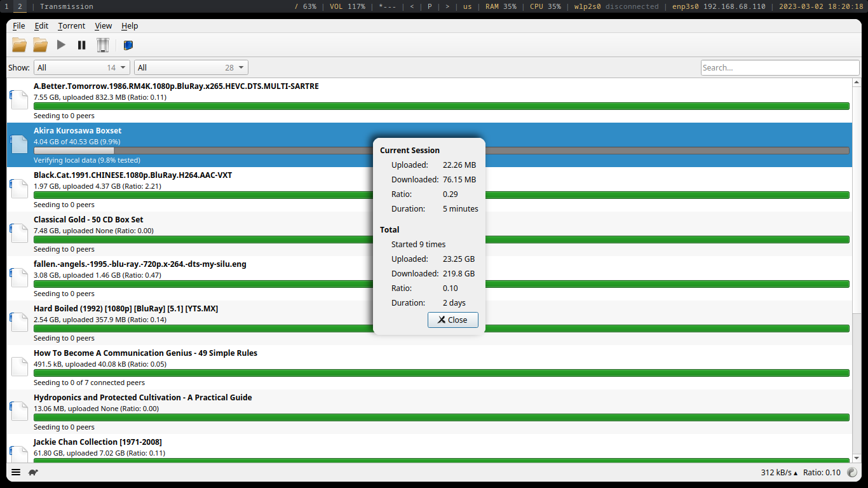Screen dimensions: 868x488
Task: Click the file icon of How To Become A Communication Genius
Action: (19, 367)
